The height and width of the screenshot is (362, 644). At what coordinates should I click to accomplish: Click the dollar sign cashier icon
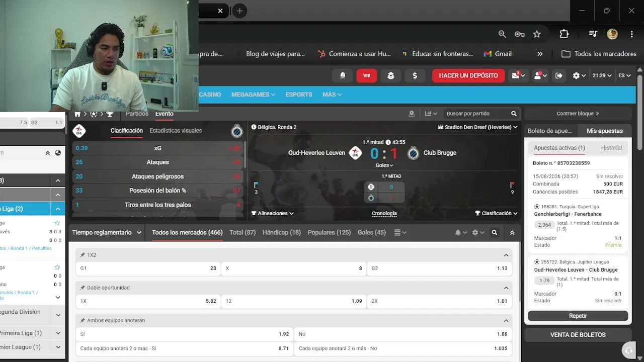[x=415, y=75]
